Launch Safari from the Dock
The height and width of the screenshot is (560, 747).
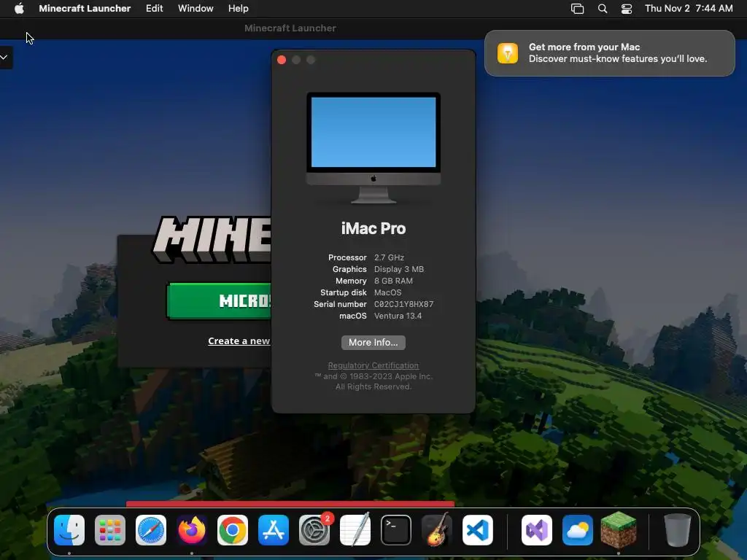(x=151, y=530)
